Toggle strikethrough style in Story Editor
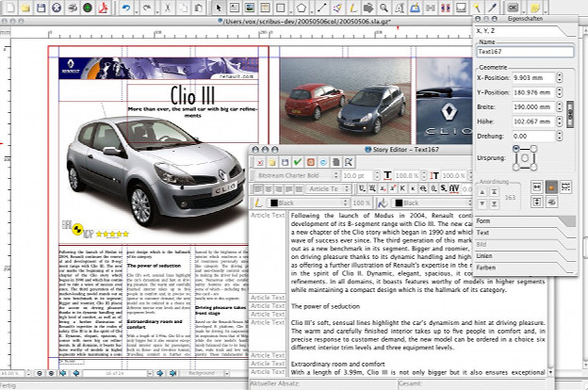 (x=423, y=189)
